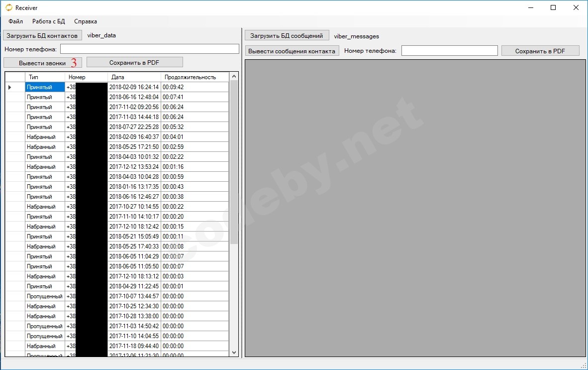Click Вывести сообщения контакта button
This screenshot has height=370, width=588.
[292, 51]
